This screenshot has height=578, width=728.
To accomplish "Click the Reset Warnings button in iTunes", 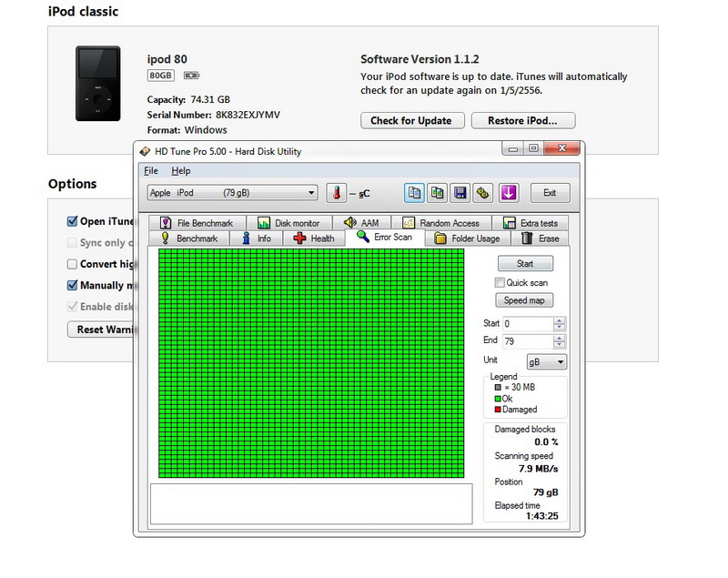I will point(100,330).
